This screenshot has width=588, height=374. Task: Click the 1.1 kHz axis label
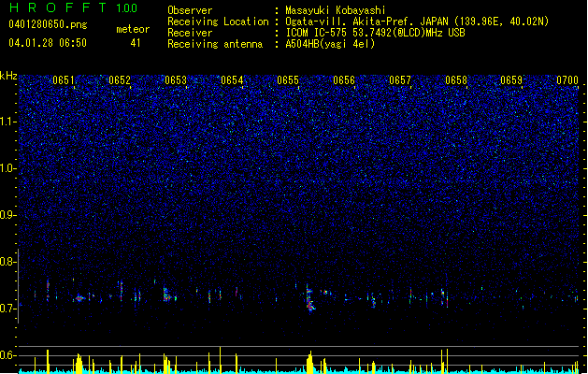pos(8,122)
